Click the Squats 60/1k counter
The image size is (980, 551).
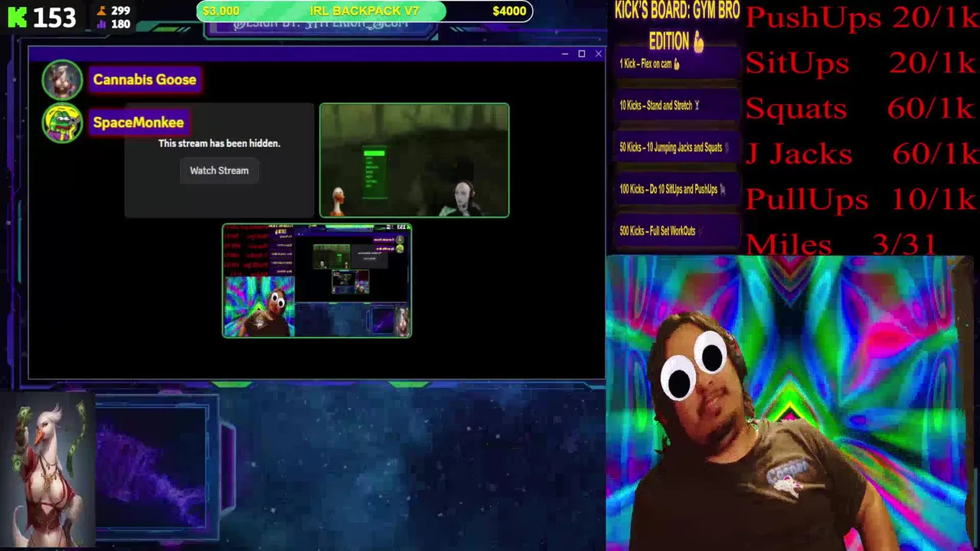point(861,108)
